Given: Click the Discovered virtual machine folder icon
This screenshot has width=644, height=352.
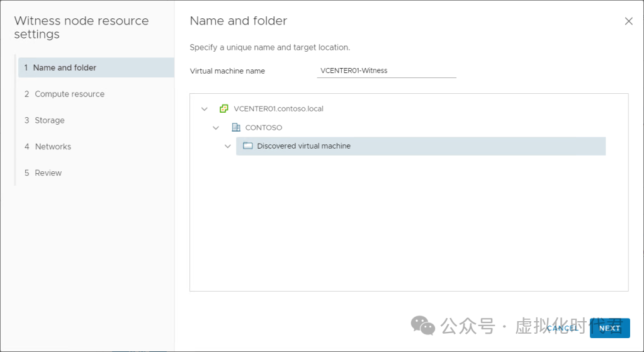Looking at the screenshot, I should click(247, 146).
